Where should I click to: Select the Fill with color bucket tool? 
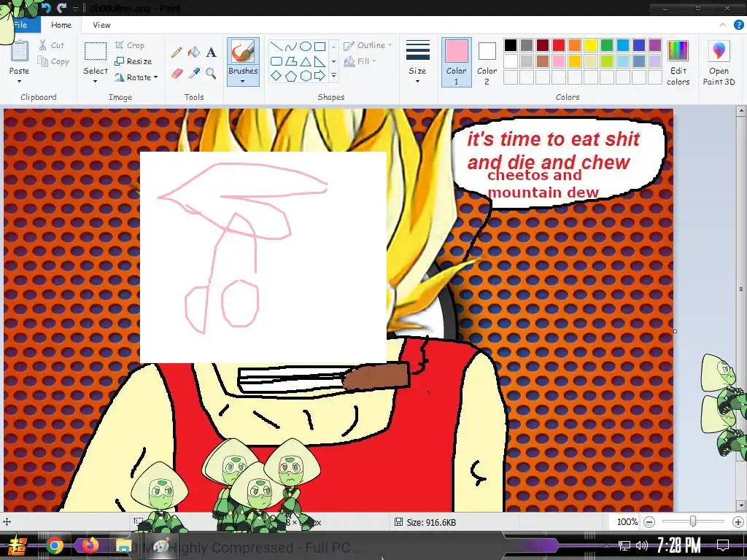(194, 52)
